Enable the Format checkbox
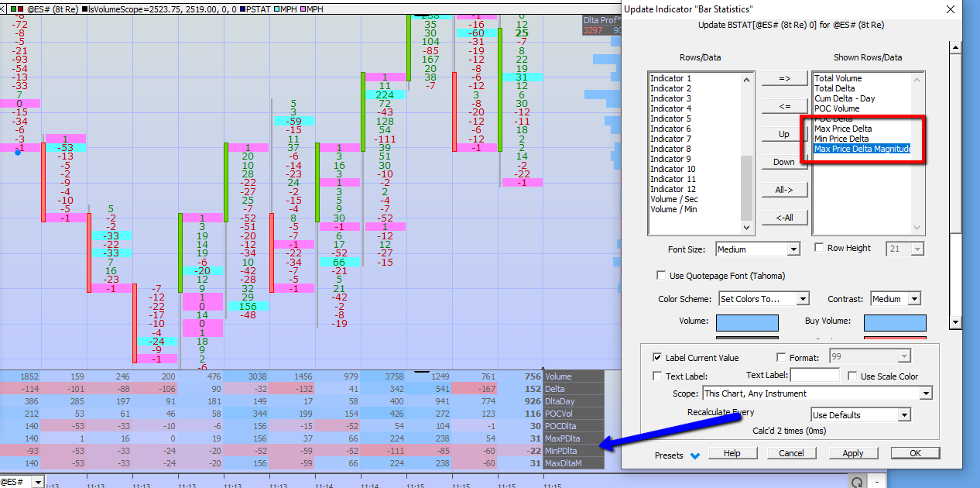 [x=780, y=358]
